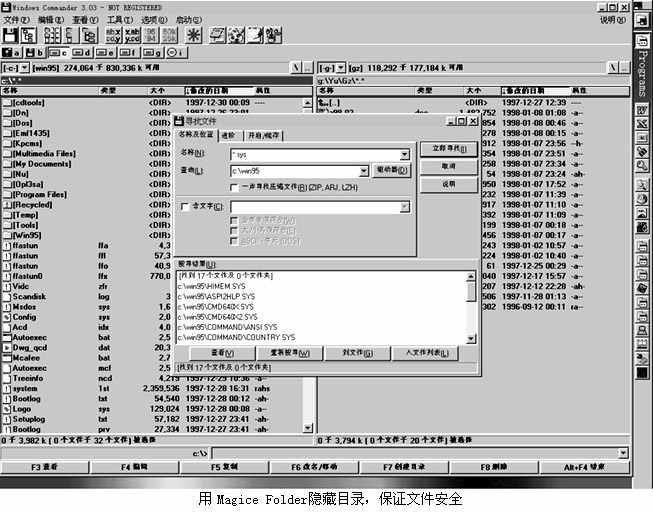Open the CD drive i
Image resolution: width=653 pixels, height=512 pixels.
pos(175,52)
